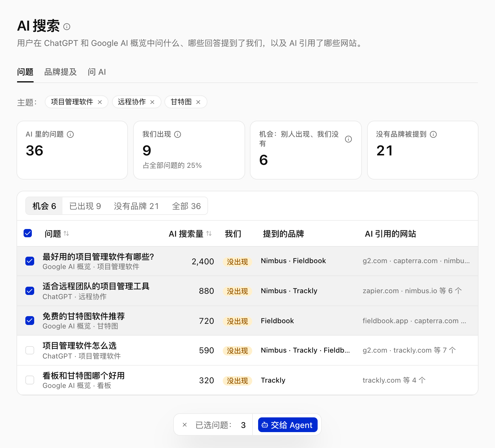Click info icon next to AI 搜索 title
Viewport: 495px width, 448px height.
67,27
